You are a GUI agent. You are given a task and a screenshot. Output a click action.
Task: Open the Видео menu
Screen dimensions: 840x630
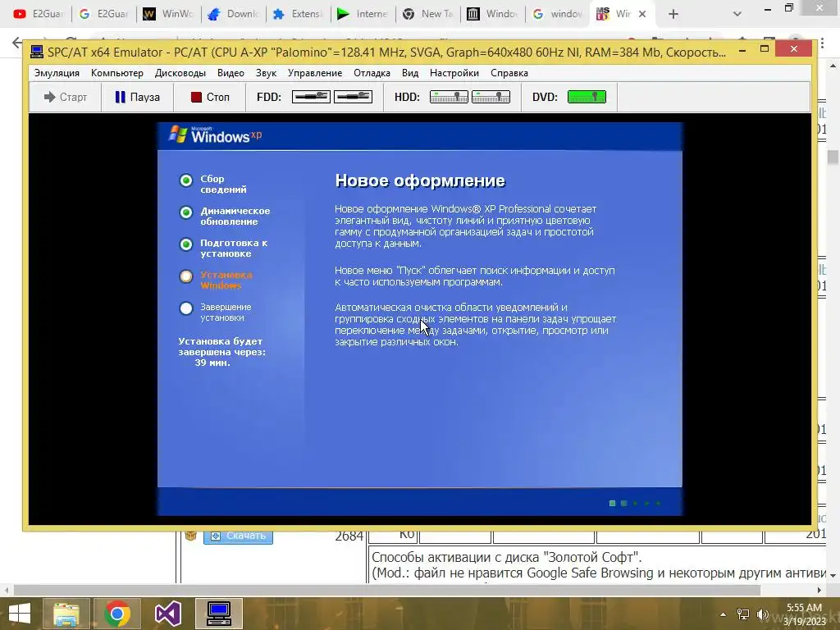coord(231,73)
